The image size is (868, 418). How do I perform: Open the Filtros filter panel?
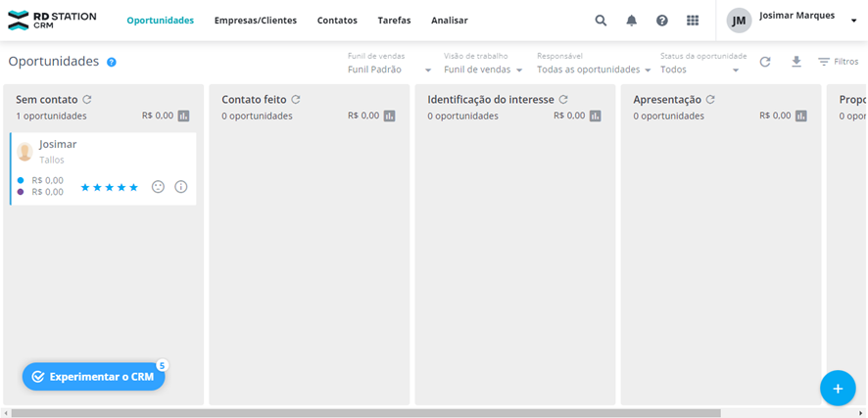coord(838,62)
